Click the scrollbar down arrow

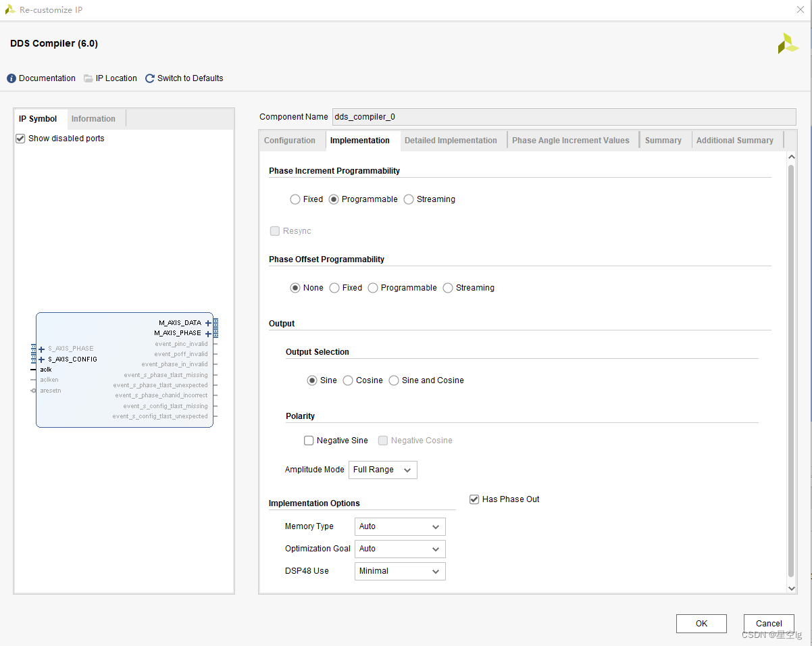coord(792,589)
